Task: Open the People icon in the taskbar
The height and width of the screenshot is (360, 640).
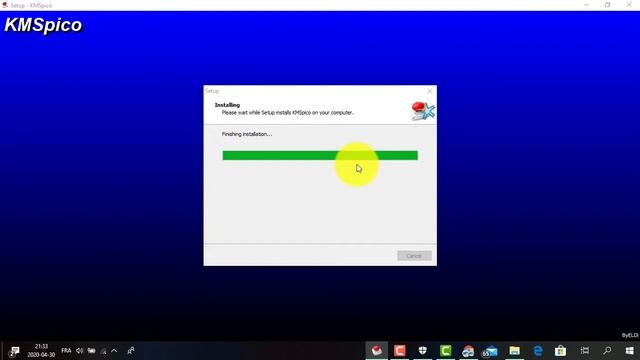Action: click(x=131, y=351)
